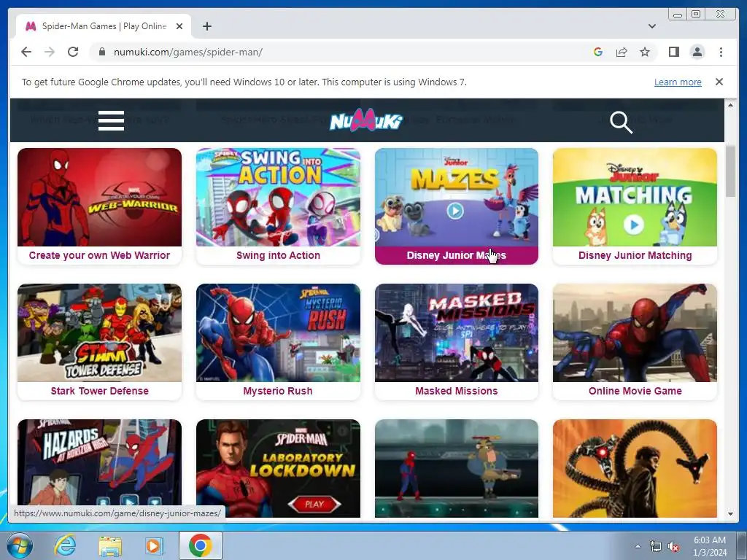The image size is (747, 560).
Task: Open the Disney Junior Matching thumbnail
Action: coord(635,197)
